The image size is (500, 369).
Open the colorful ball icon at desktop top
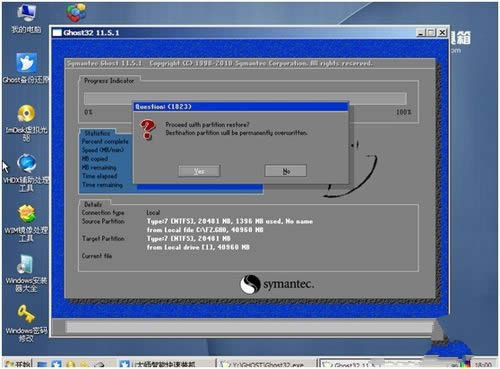76,13
